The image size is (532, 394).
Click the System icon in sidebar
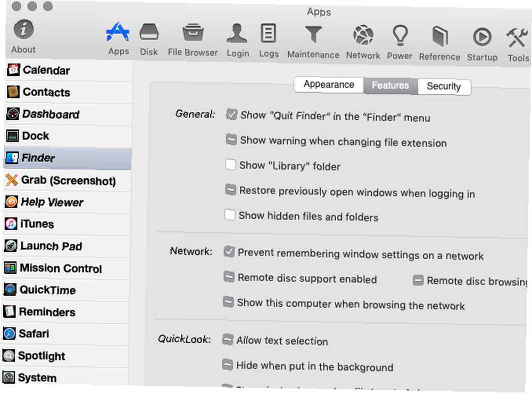(9, 377)
